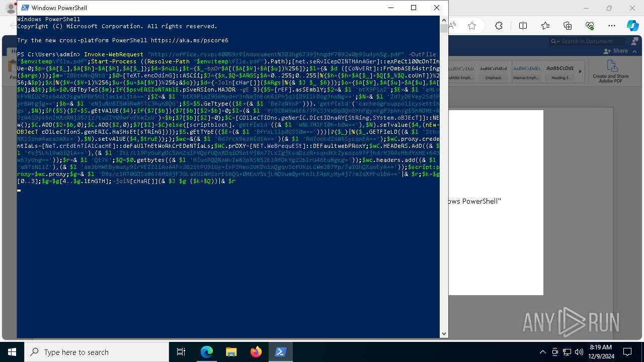The width and height of the screenshot is (644, 362).
Task: Click the PS C:\Users\admin prompt text
Action: pos(49,54)
